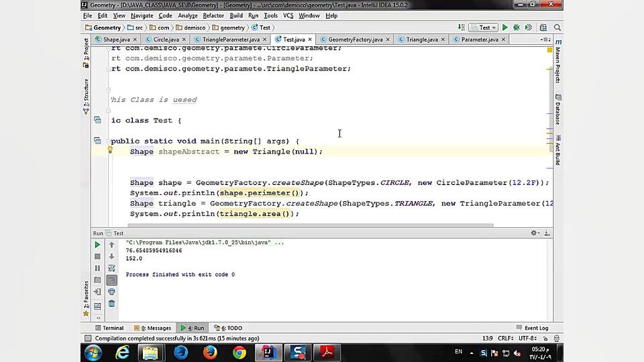Open the Project Structure toolbar icon
Viewport: 644px width, 362px height.
pos(543,27)
